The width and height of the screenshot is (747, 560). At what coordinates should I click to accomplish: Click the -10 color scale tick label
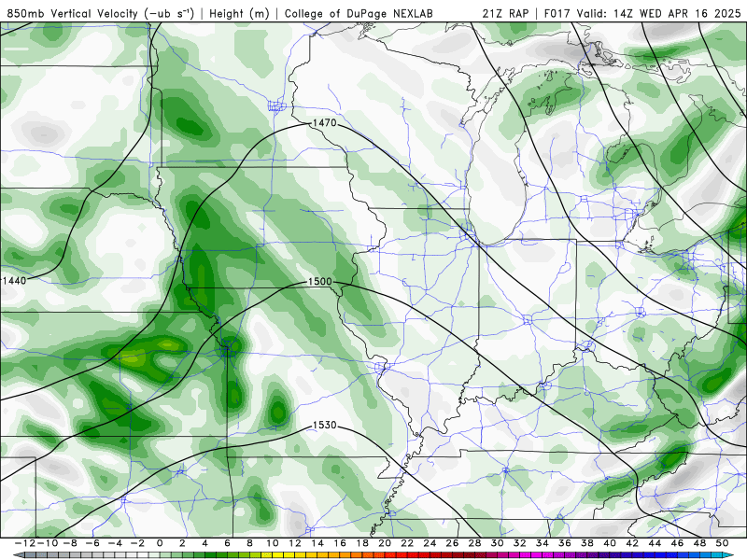48,543
